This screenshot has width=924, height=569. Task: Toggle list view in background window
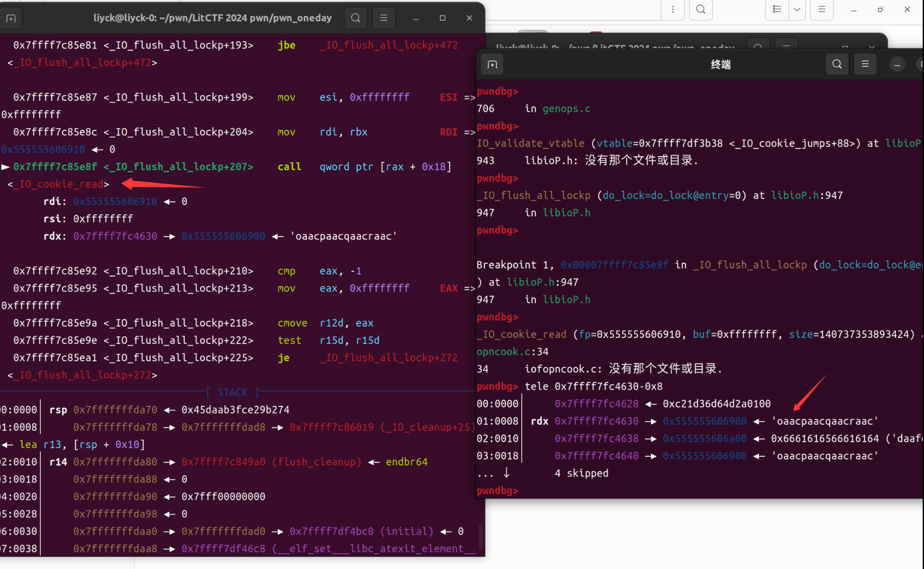pyautogui.click(x=777, y=9)
